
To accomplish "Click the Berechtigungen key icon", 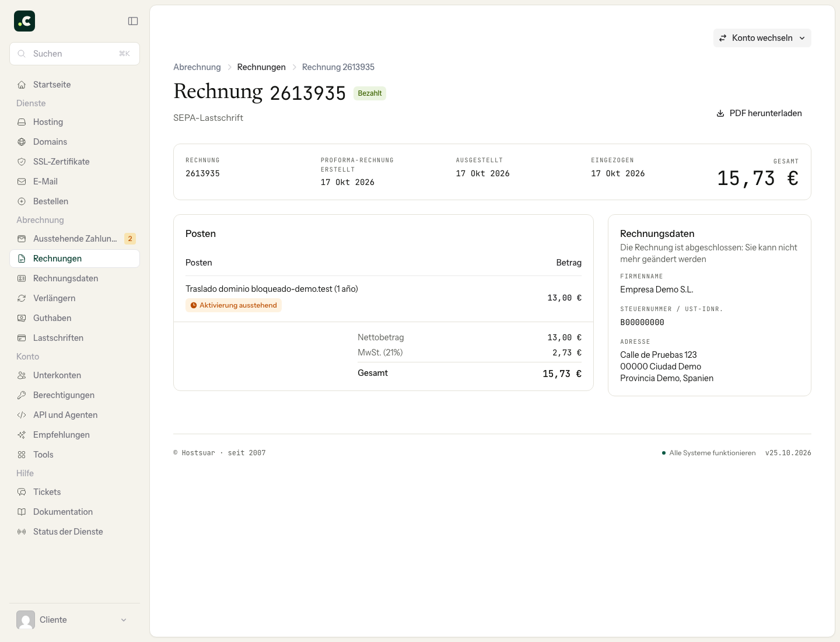I will (x=22, y=395).
